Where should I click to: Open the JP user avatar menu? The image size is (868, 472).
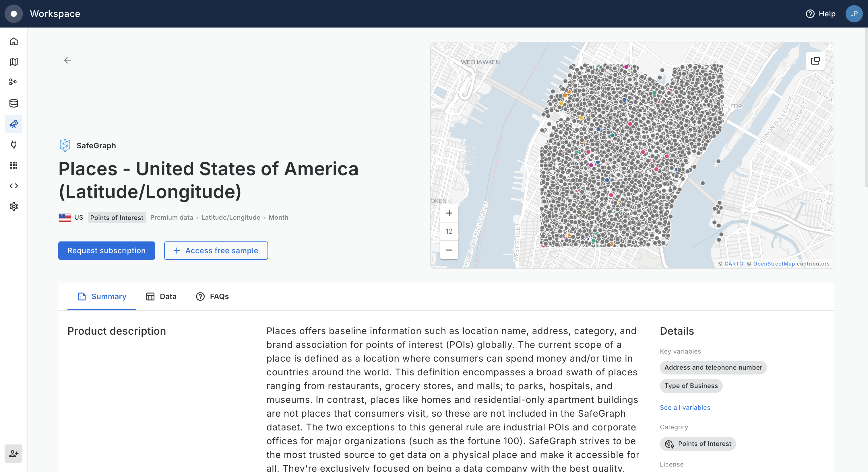click(x=854, y=14)
